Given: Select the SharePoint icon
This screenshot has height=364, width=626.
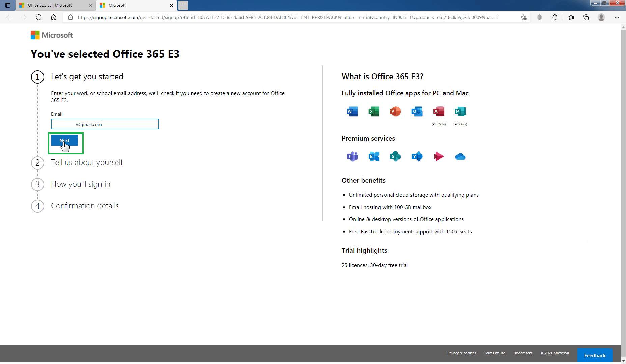Looking at the screenshot, I should 395,156.
